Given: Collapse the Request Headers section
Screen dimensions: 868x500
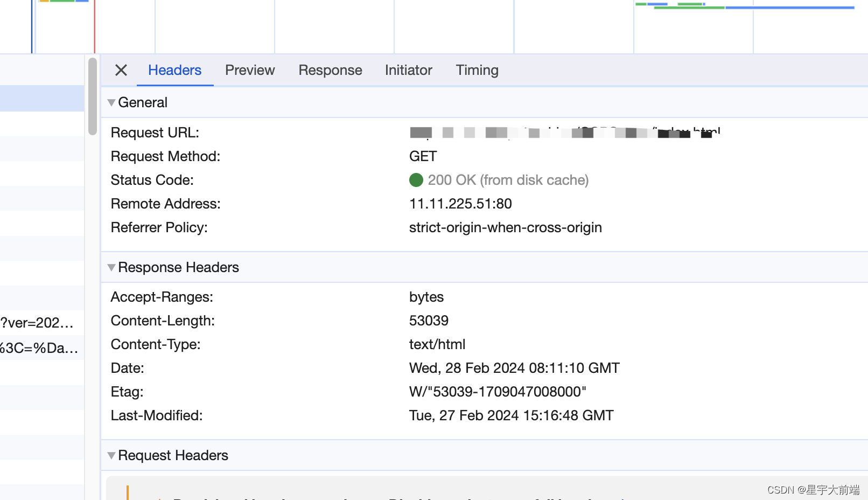Looking at the screenshot, I should tap(111, 455).
